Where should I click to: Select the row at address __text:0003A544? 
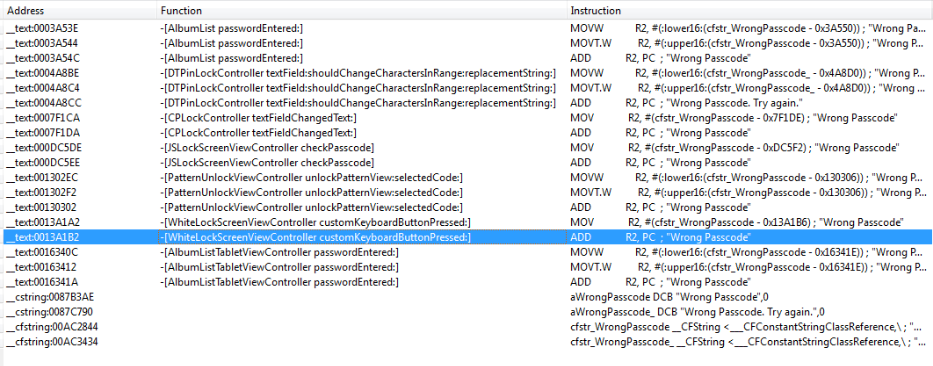(x=466, y=43)
